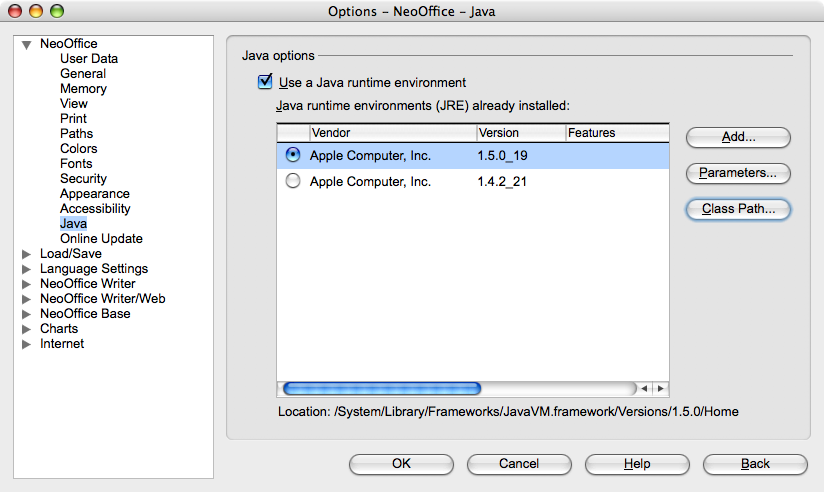Screen dimensions: 824x492
Task: Select the JRE version 1.4.2_21 radio button
Action: (292, 181)
